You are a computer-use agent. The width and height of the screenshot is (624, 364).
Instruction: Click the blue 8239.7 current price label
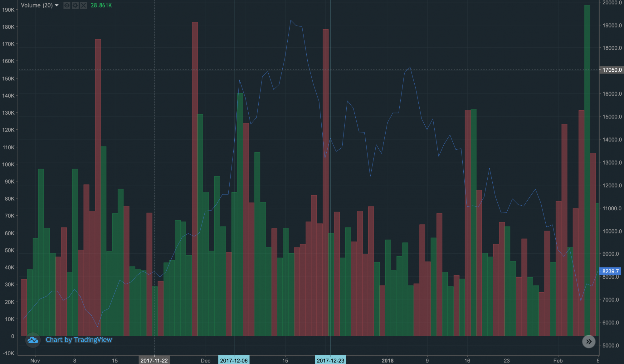click(610, 271)
